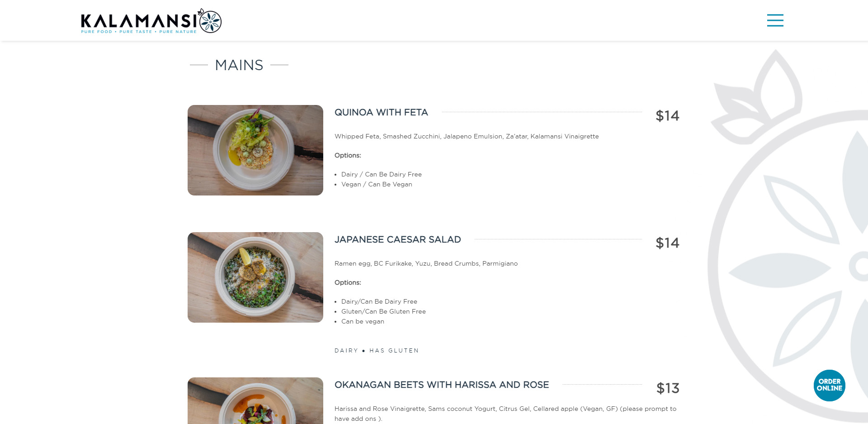Screen dimensions: 868x424
Task: Click the Kalamansi logo to go home
Action: tap(151, 21)
